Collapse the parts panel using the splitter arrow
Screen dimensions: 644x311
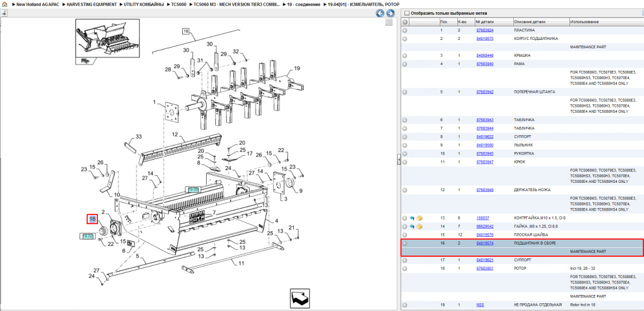click(399, 160)
